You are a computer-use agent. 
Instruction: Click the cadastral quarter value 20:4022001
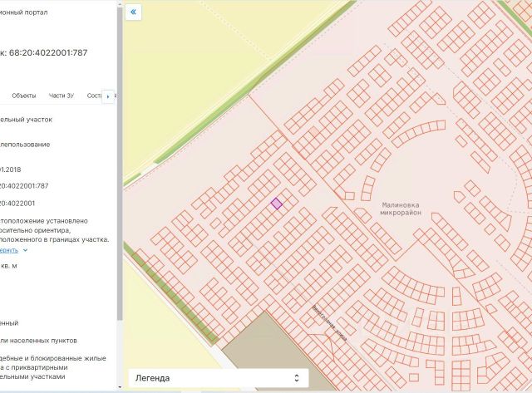pyautogui.click(x=17, y=203)
